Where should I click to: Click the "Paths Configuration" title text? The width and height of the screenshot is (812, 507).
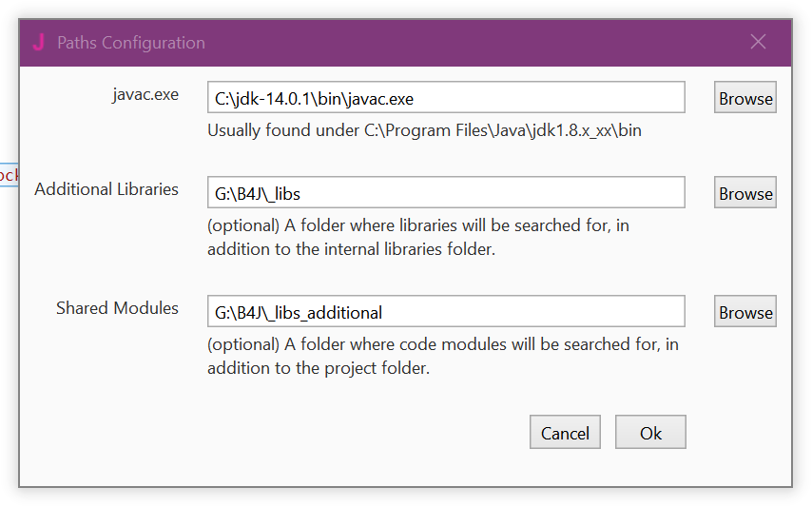click(x=131, y=43)
